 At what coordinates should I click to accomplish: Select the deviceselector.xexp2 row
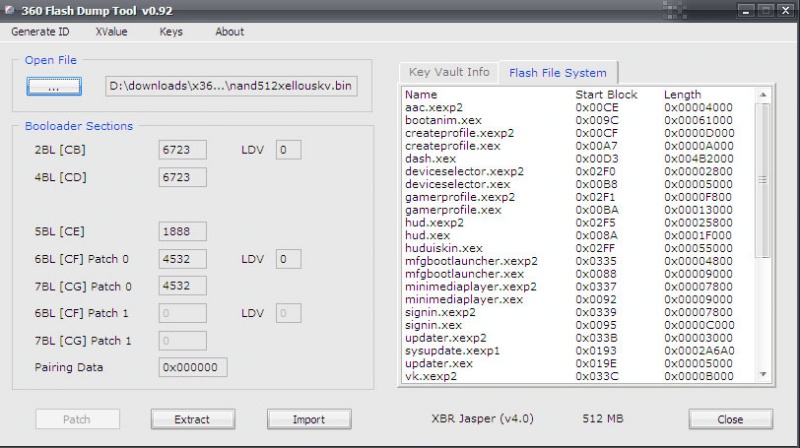(x=578, y=171)
